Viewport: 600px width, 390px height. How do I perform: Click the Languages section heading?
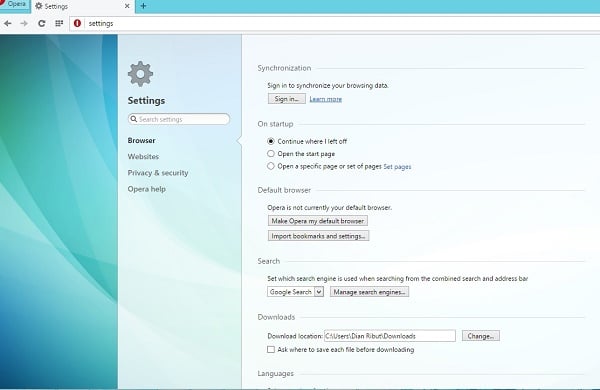click(275, 373)
